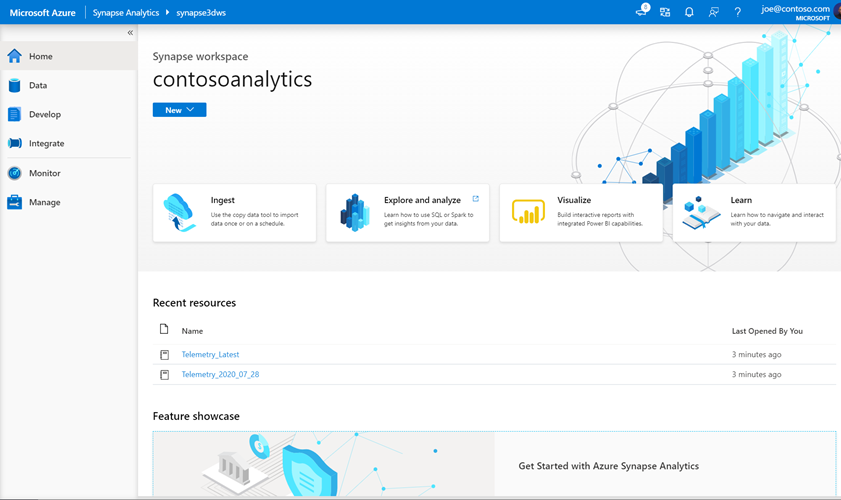Viewport: 841px width, 500px height.
Task: Click the external link icon on Explore card
Action: click(x=475, y=198)
